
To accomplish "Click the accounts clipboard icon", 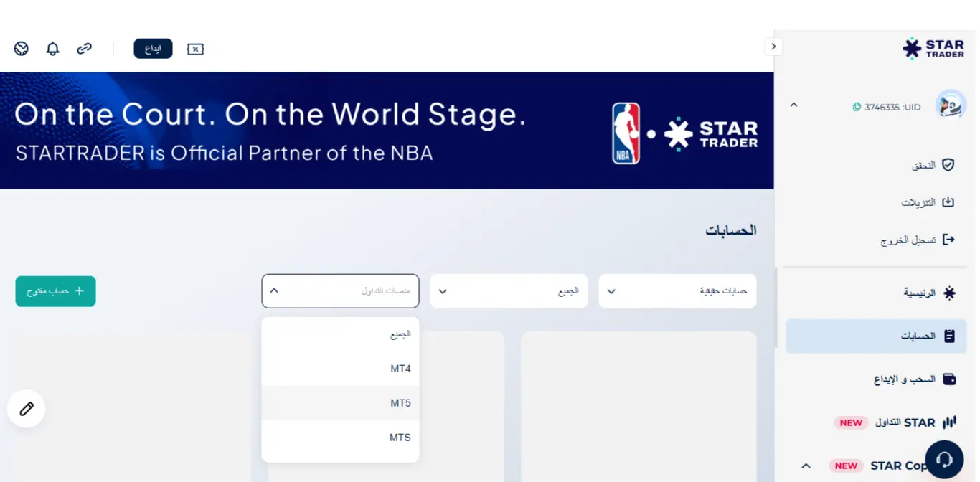I will [x=949, y=336].
